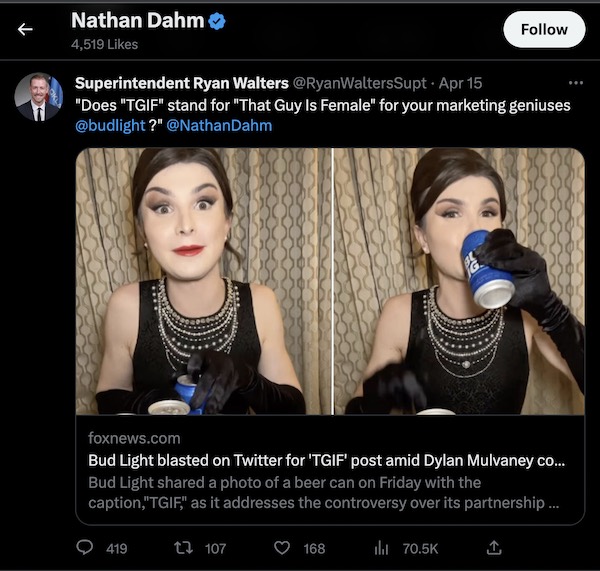Follow Nathan Dahm with the Follow button
600x571 pixels.
544,29
